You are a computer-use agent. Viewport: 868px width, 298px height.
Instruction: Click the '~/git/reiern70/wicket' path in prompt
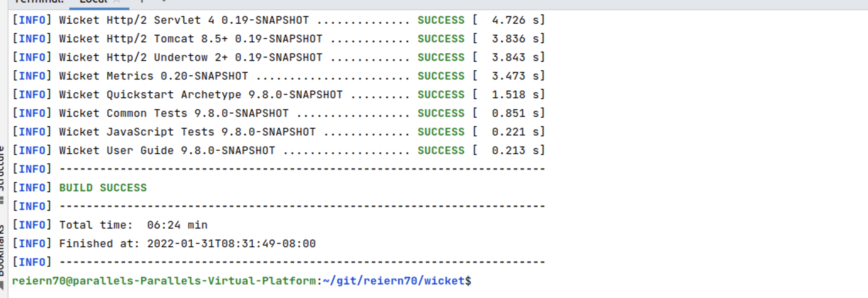pos(393,281)
